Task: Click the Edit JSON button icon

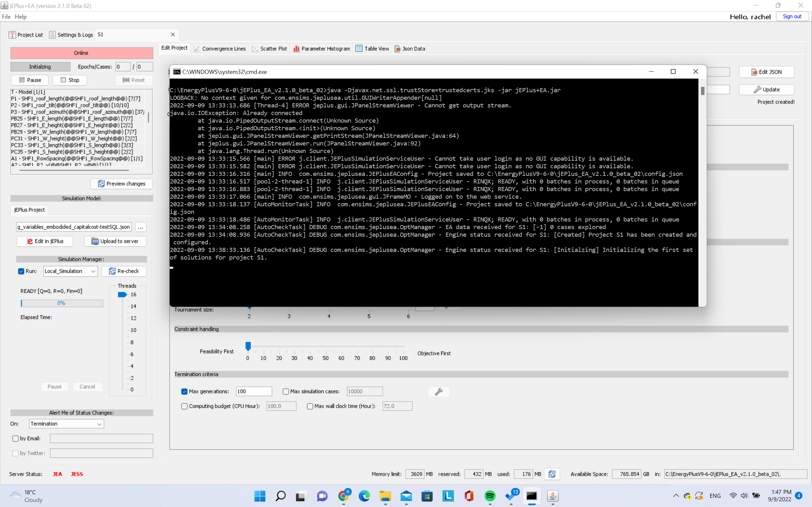Action: [x=754, y=71]
